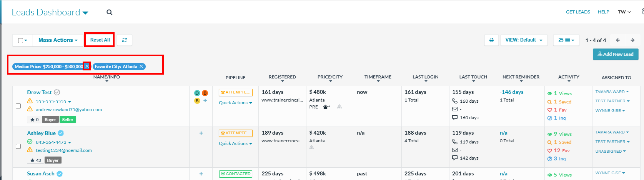Open the HELP link
The width and height of the screenshot is (644, 180).
(x=603, y=12)
